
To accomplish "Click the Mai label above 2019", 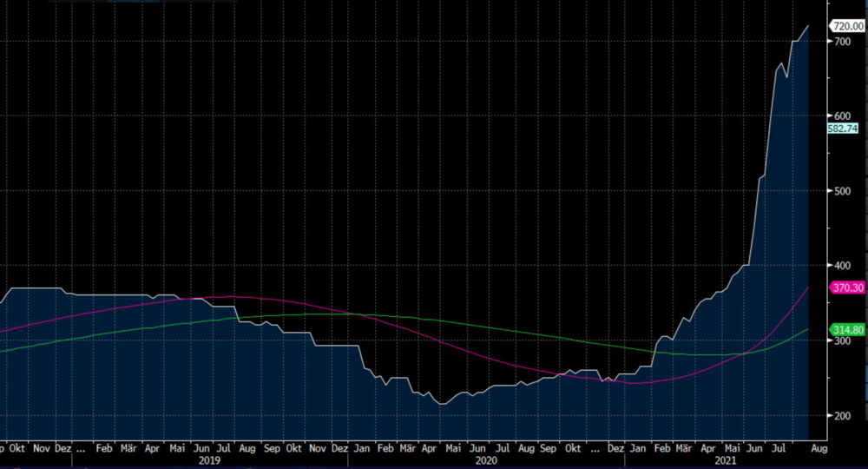I will point(178,450).
